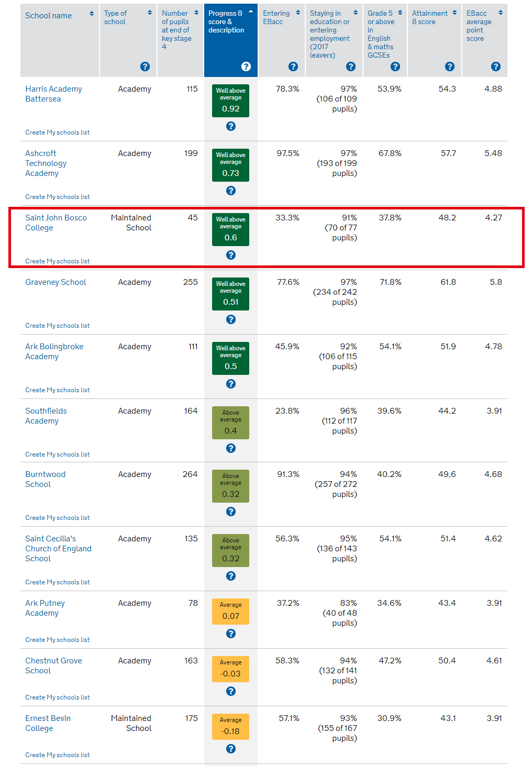Screen dimensions: 532x766
Task: Open Progress 8 help for Ernest Bevin College
Action: (231, 749)
